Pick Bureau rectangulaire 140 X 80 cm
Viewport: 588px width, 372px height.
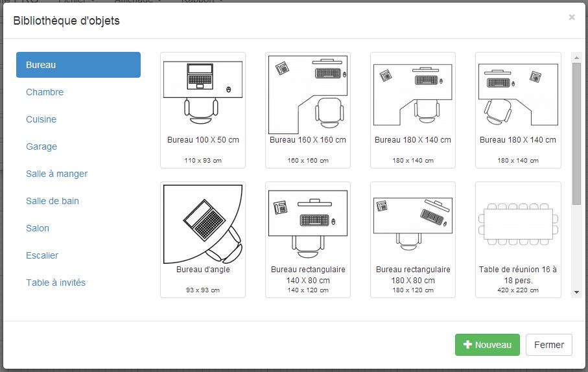pyautogui.click(x=307, y=239)
